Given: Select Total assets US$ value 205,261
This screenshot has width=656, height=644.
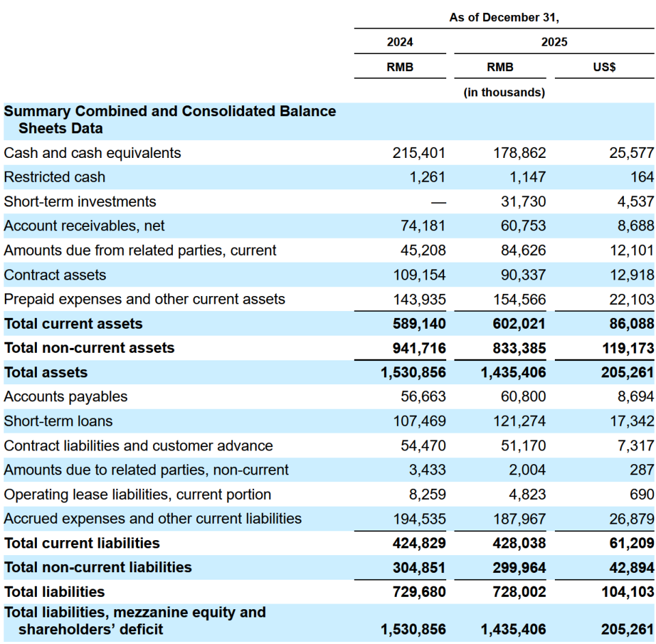Looking at the screenshot, I should click(x=627, y=373).
